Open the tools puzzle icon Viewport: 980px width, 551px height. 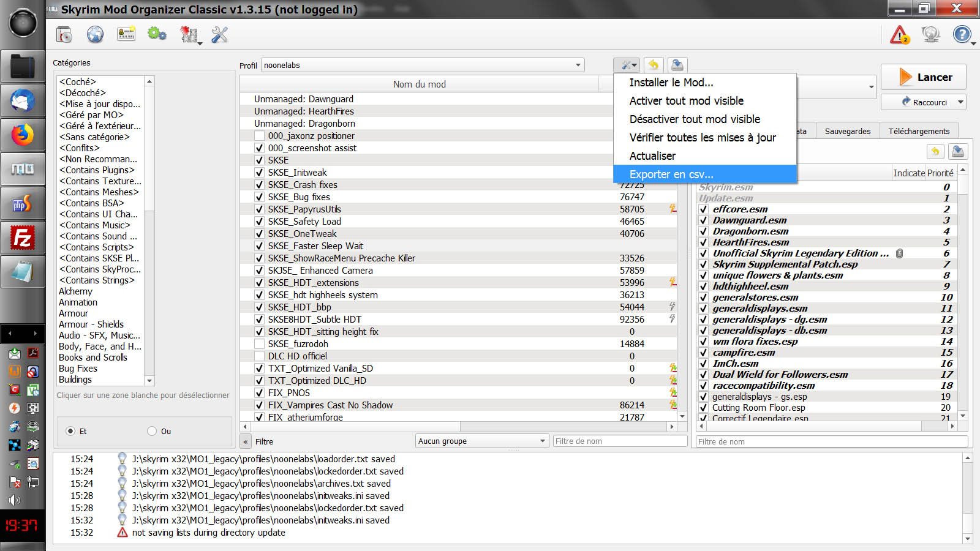click(x=188, y=35)
